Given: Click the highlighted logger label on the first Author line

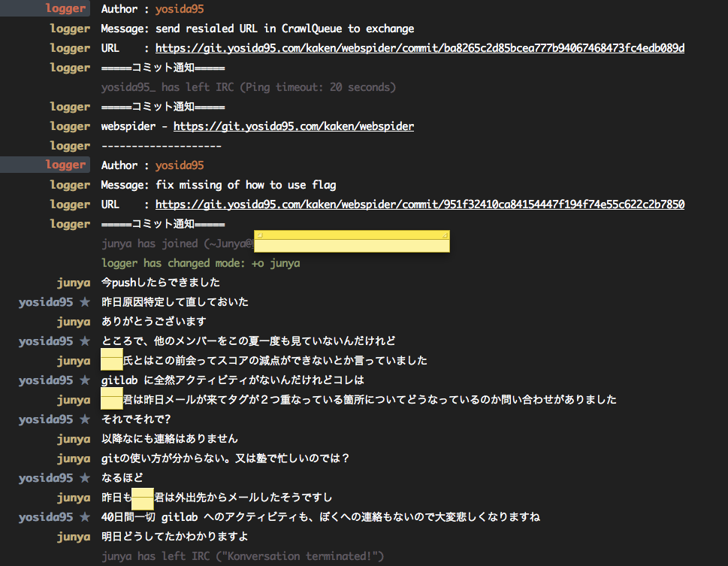Looking at the screenshot, I should click(x=66, y=9).
